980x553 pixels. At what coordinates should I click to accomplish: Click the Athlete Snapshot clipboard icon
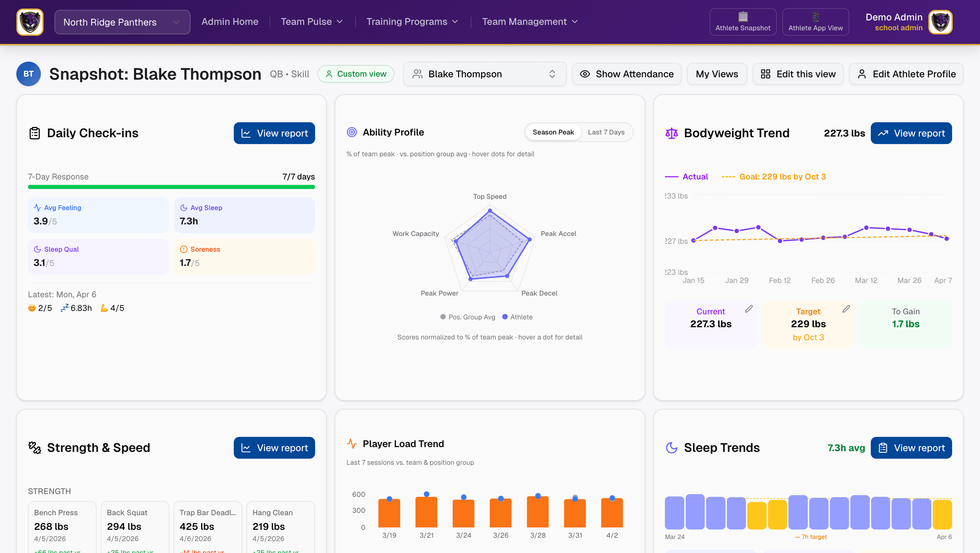point(742,17)
